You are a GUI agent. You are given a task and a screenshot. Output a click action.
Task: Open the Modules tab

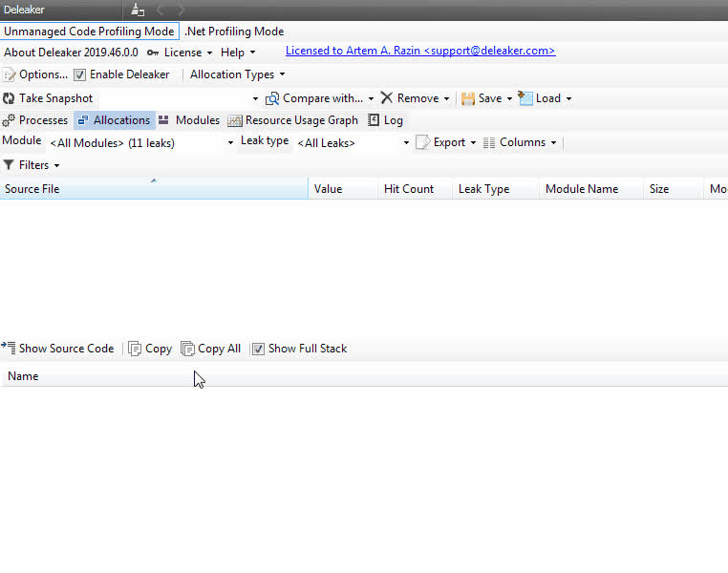[x=189, y=120]
